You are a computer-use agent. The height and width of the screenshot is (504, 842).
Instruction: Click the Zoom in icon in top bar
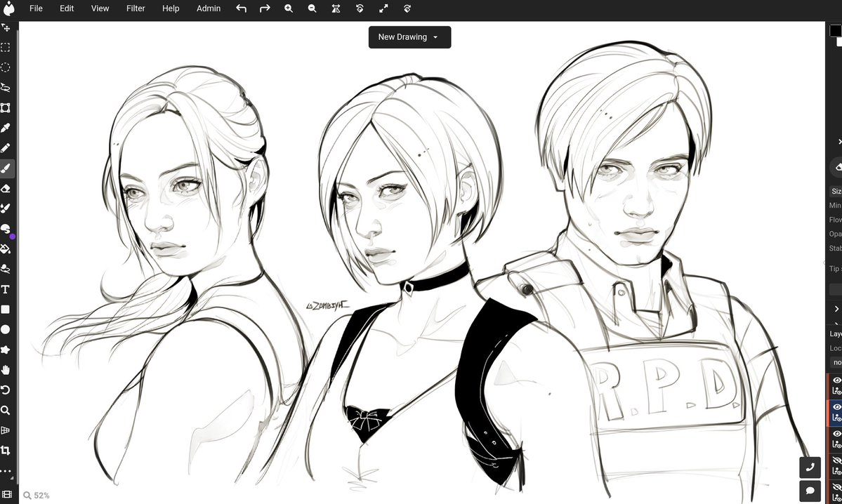click(x=289, y=8)
